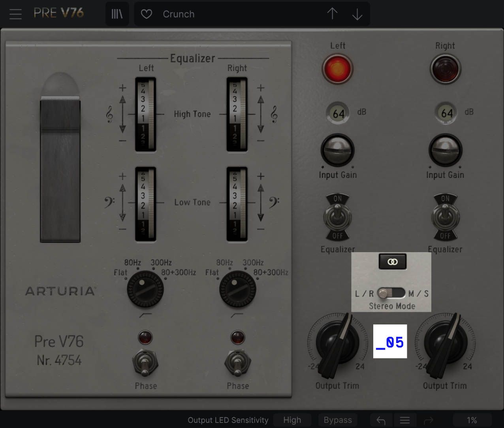Toggle the Right Phase switch

[237, 363]
